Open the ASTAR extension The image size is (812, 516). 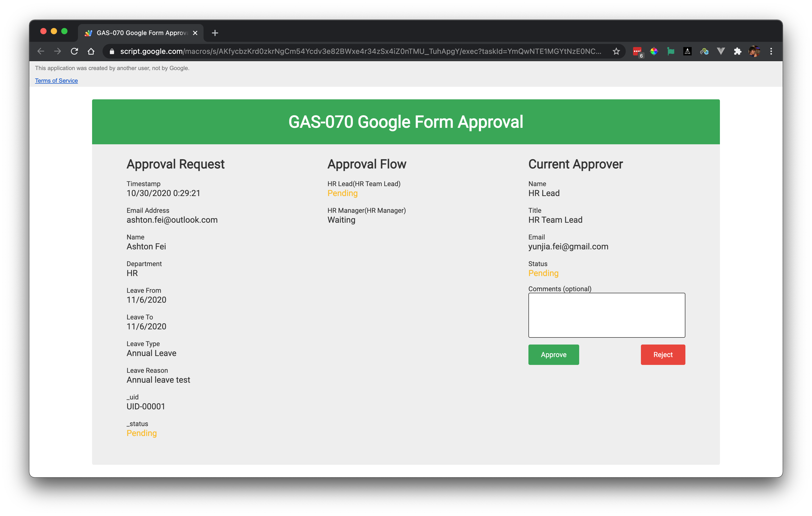tap(687, 51)
